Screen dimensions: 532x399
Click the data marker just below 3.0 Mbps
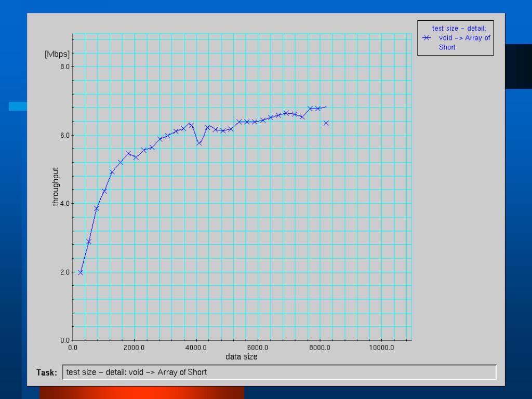pyautogui.click(x=89, y=242)
